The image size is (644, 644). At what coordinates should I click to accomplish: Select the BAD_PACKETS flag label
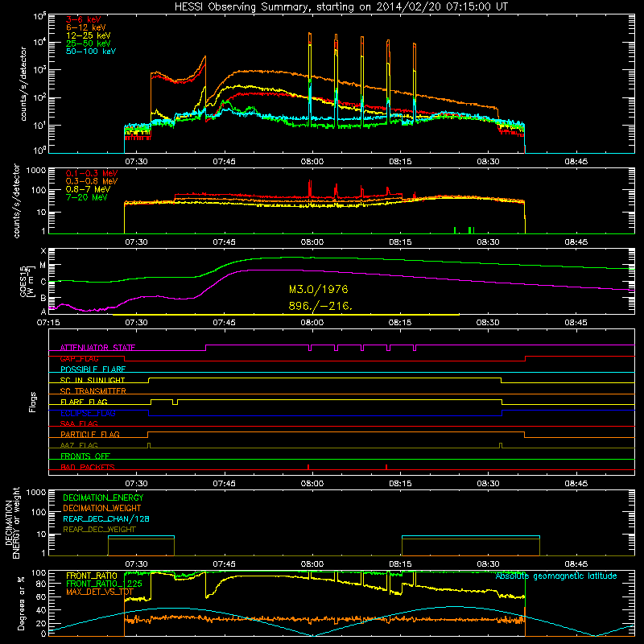tap(88, 467)
